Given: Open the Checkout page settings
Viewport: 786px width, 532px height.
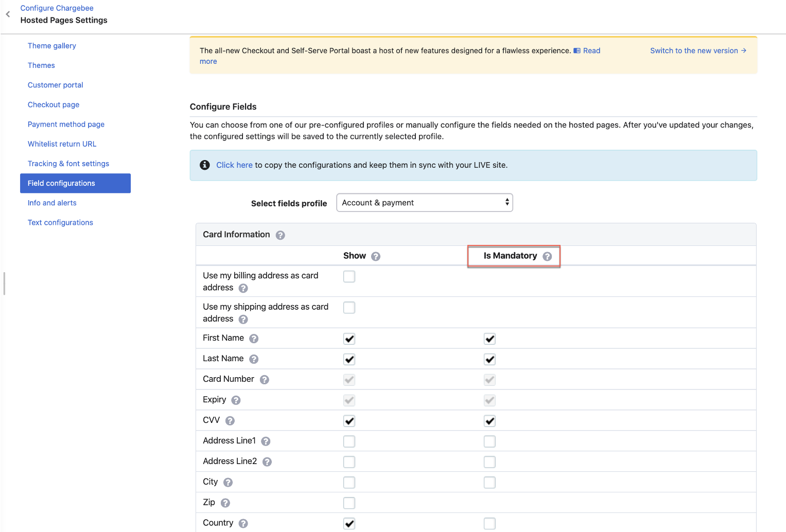Looking at the screenshot, I should (x=54, y=104).
